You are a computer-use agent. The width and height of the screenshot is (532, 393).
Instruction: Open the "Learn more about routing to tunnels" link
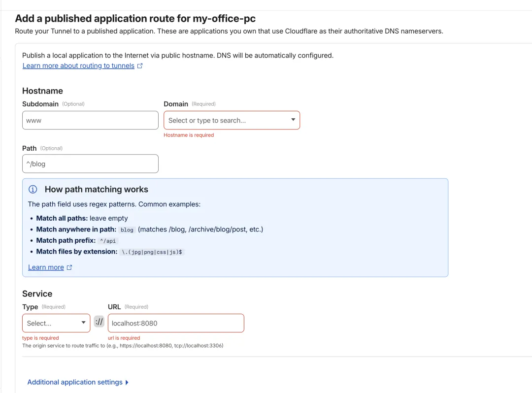tap(78, 66)
